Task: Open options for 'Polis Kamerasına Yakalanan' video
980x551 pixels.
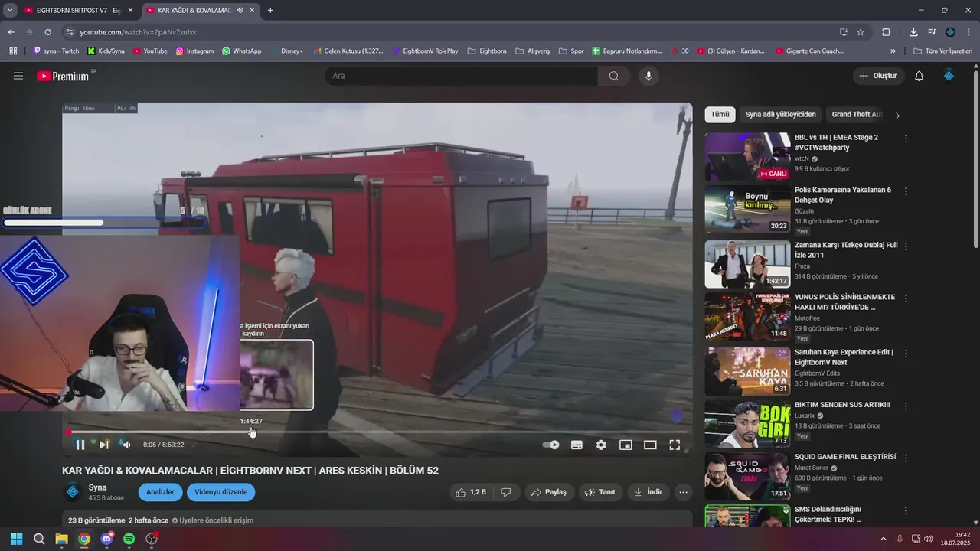Action: pos(906,191)
